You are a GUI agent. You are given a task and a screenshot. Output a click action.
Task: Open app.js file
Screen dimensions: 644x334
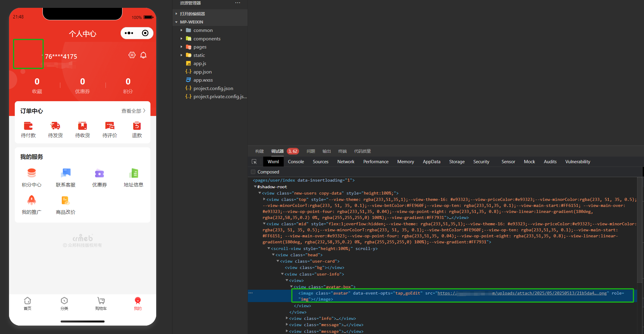200,64
